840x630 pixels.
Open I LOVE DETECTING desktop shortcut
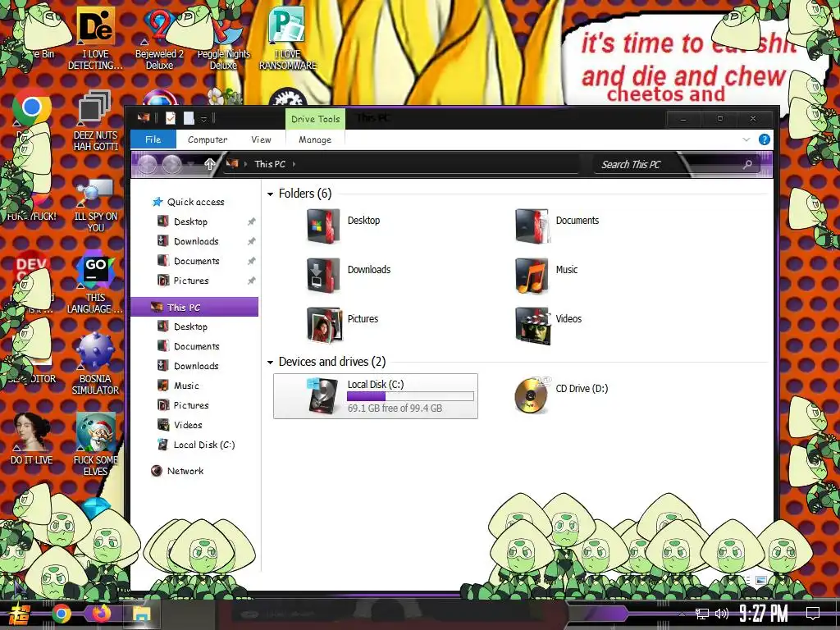[x=95, y=39]
